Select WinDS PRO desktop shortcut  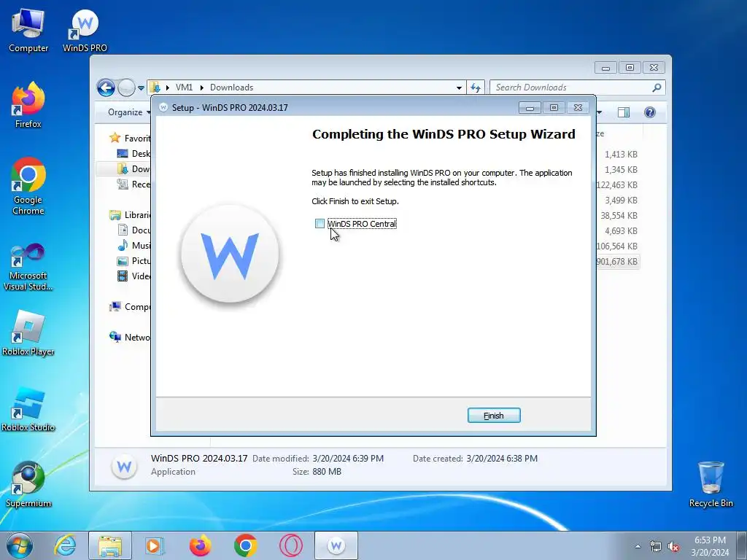pos(85,31)
